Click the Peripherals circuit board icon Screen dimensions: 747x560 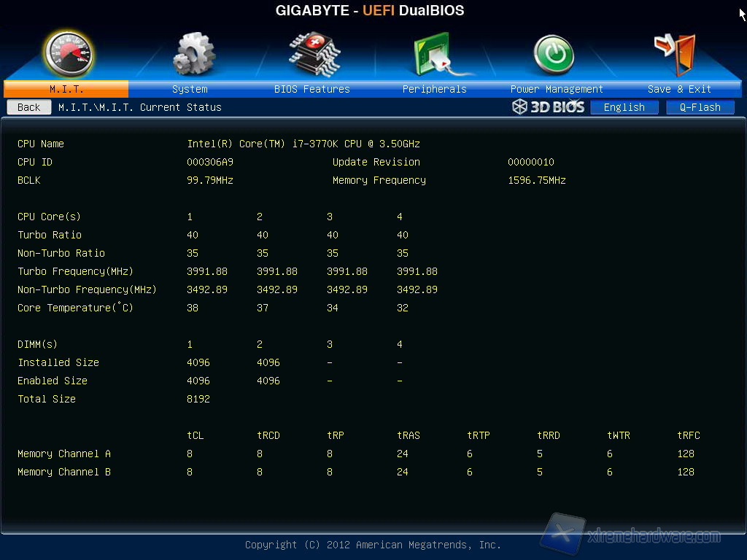434,54
